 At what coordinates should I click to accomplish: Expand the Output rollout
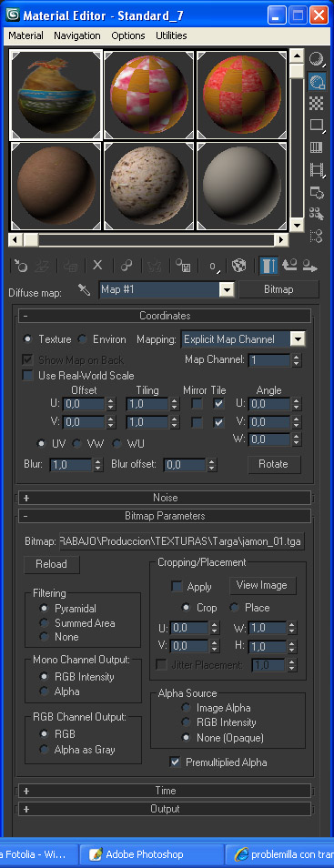pos(165,809)
